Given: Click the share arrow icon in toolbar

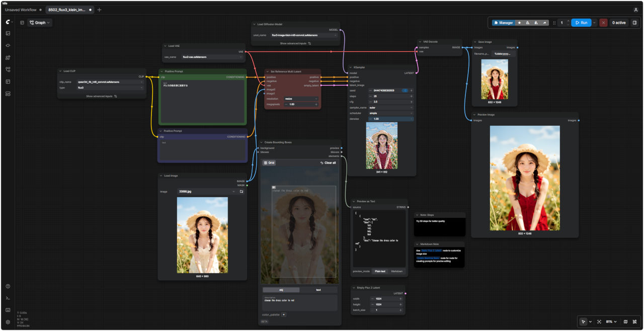Looking at the screenshot, I should coord(544,23).
